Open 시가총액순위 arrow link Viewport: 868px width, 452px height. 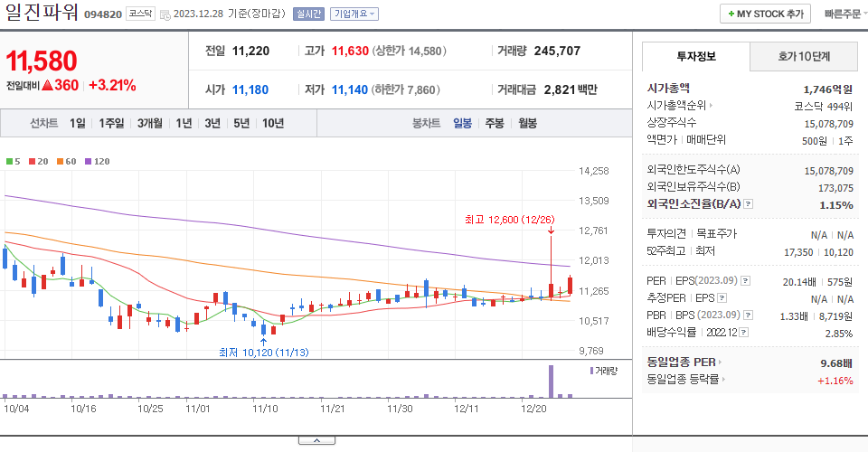pos(712,105)
